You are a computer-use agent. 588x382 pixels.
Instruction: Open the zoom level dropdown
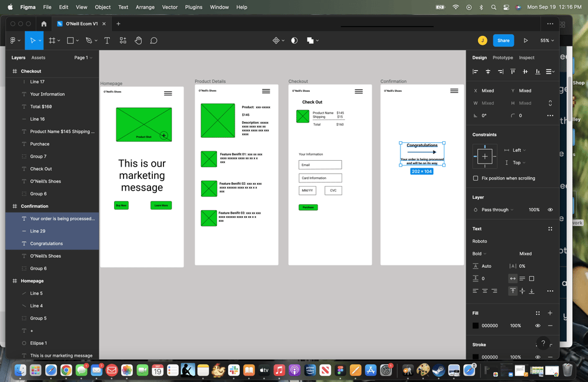(546, 40)
